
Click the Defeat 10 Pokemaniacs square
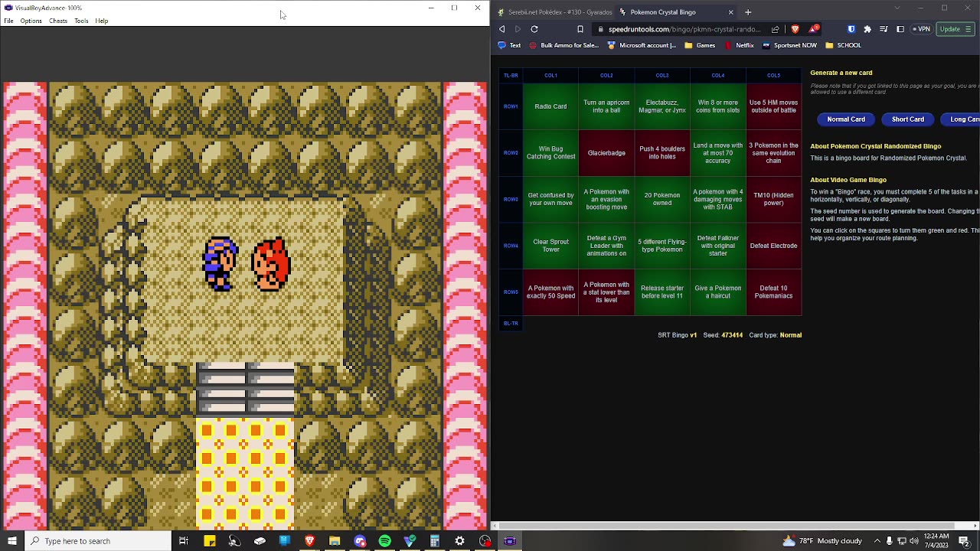[773, 292]
